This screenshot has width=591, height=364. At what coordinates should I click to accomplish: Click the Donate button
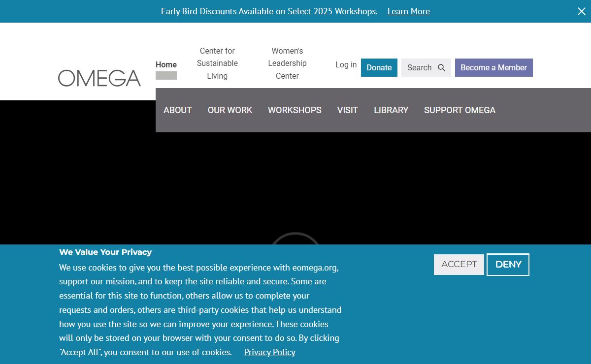tap(379, 67)
